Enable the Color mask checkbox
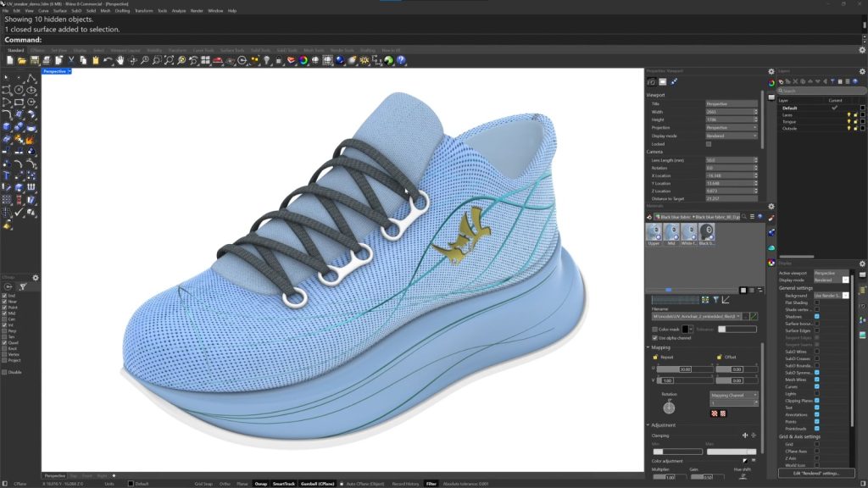The image size is (868, 488). click(x=655, y=330)
